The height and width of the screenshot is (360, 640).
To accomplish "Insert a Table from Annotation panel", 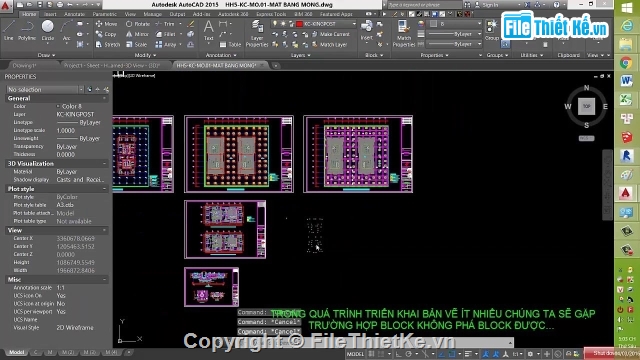I will click(x=230, y=44).
